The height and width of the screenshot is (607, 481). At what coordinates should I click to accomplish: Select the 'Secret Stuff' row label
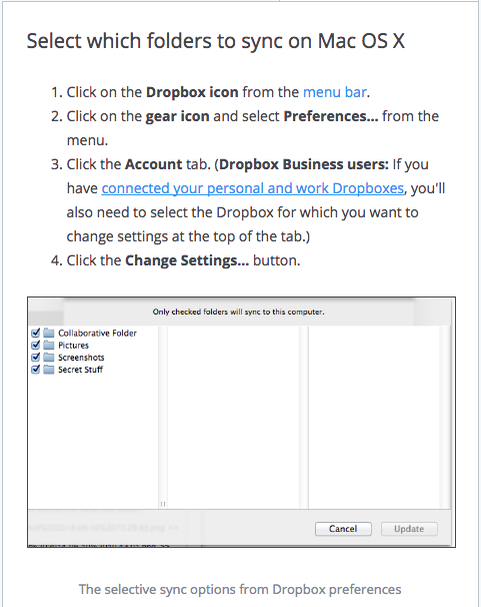80,369
